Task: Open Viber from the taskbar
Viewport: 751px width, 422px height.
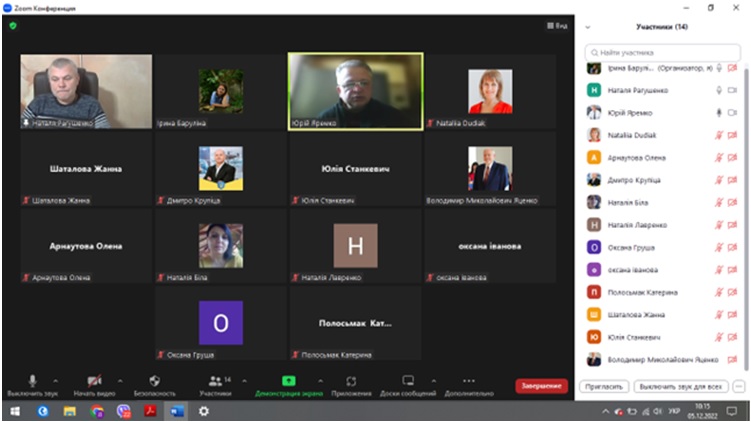Action: pyautogui.click(x=124, y=411)
